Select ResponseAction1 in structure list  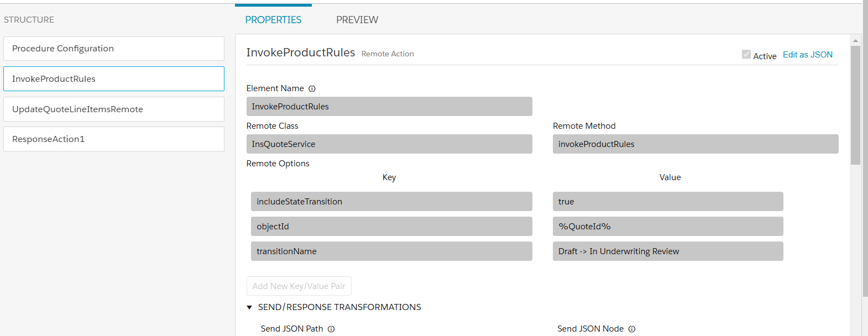pyautogui.click(x=114, y=139)
